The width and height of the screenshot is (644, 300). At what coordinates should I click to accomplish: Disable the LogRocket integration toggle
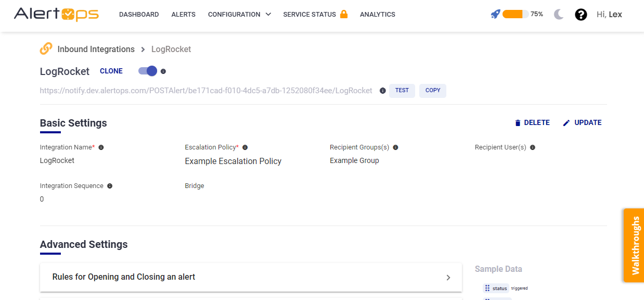point(148,71)
